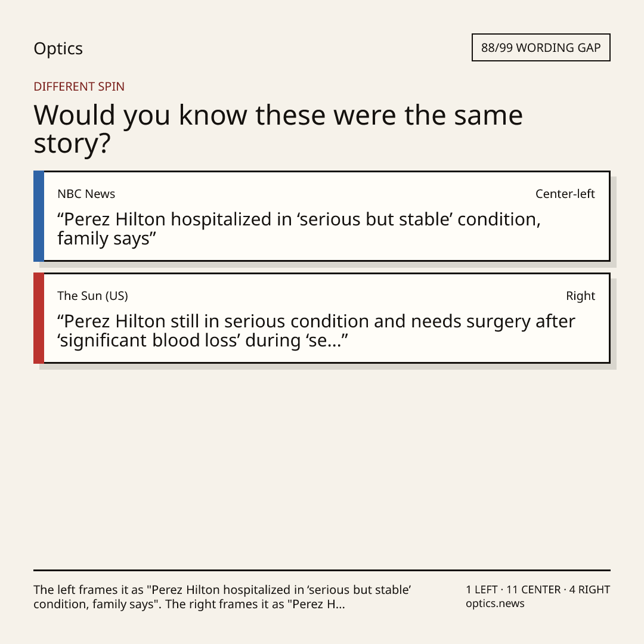
Task: Click the framing summary text at bottom
Action: tap(222, 597)
